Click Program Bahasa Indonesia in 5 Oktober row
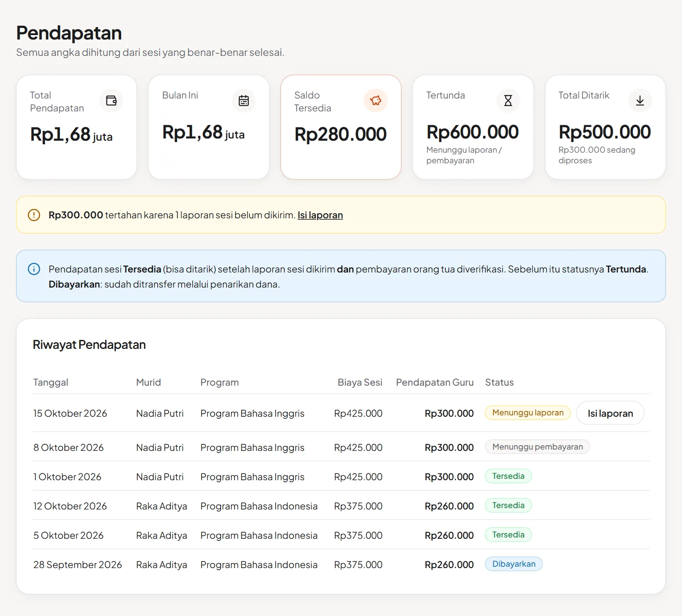The image size is (682, 616). [259, 536]
